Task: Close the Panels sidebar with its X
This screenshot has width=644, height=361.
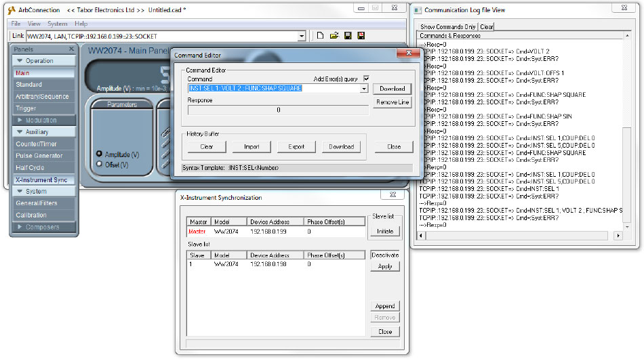Action: 71,49
